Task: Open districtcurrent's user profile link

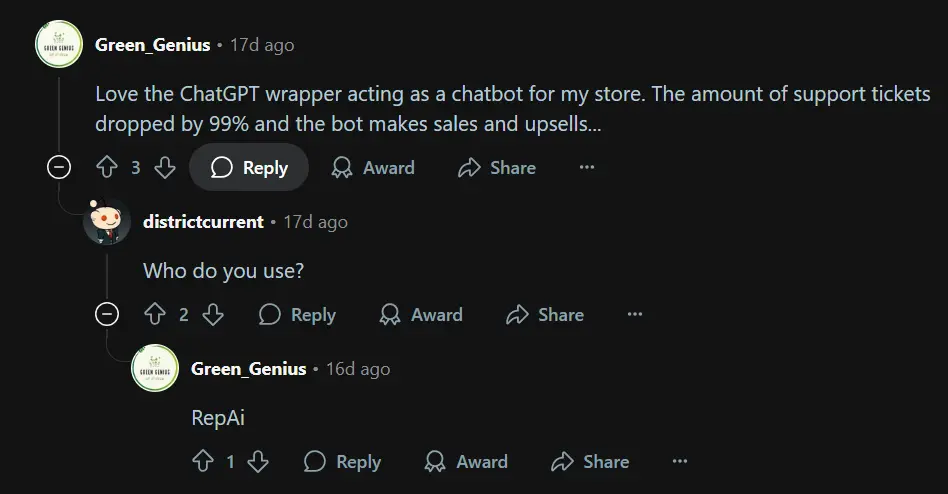Action: coord(203,221)
